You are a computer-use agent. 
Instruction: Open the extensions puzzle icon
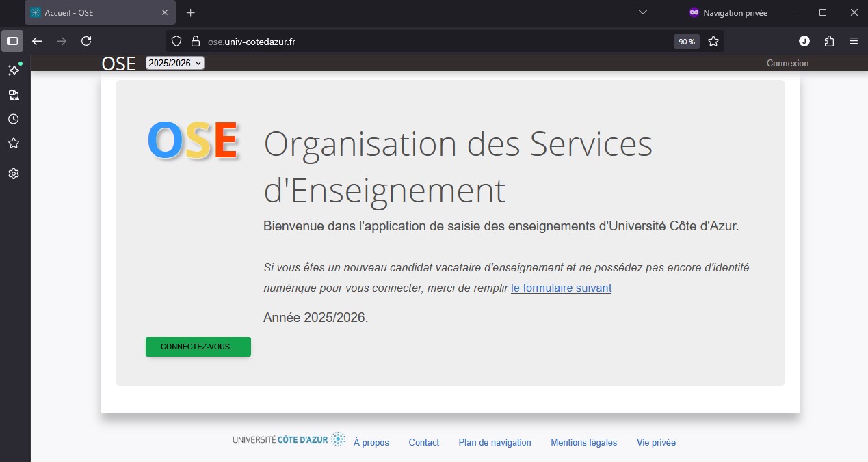(x=829, y=41)
